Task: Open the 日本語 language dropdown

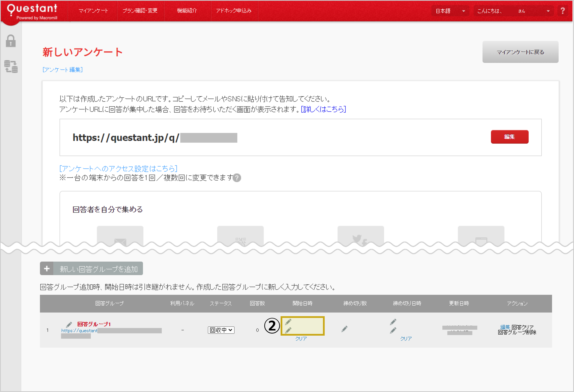Action: 449,11
